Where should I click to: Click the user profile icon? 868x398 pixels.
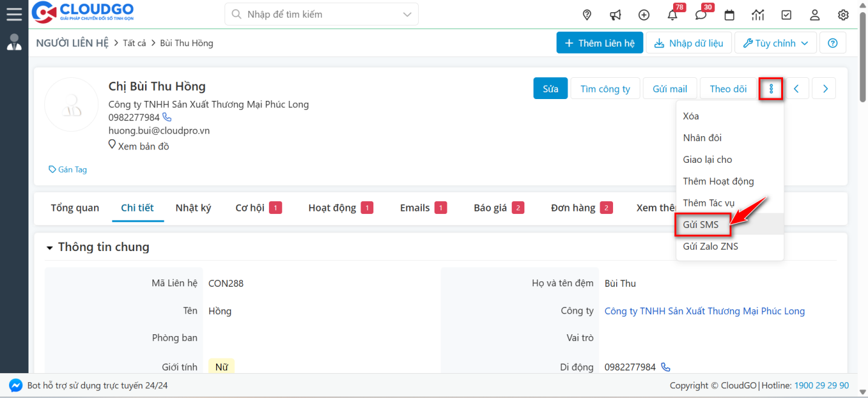click(815, 14)
